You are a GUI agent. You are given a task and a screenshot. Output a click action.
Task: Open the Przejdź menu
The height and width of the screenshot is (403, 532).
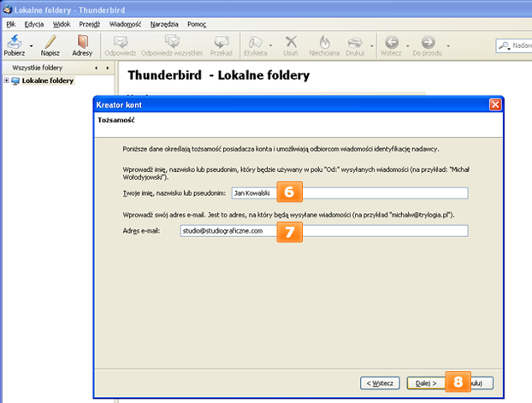coord(90,24)
